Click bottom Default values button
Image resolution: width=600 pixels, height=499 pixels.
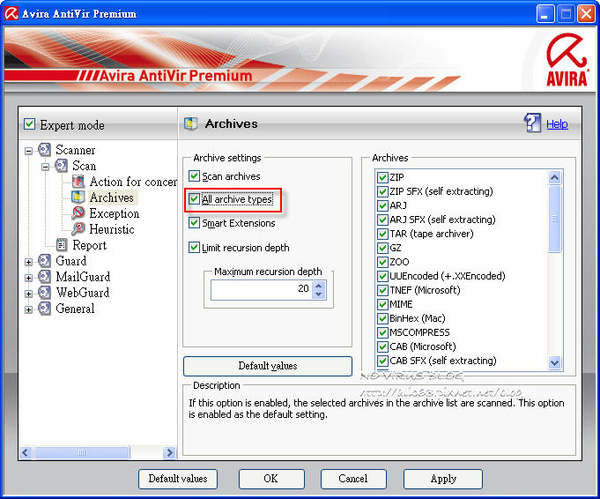pyautogui.click(x=178, y=479)
